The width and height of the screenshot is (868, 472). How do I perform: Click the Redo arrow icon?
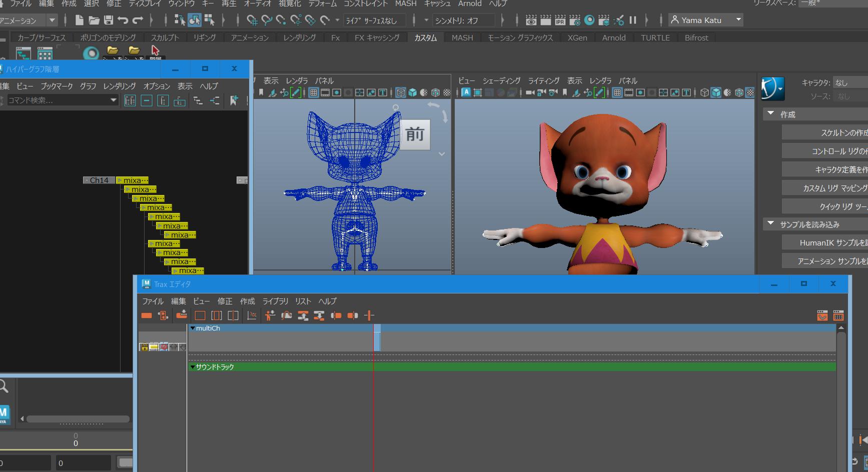click(138, 20)
